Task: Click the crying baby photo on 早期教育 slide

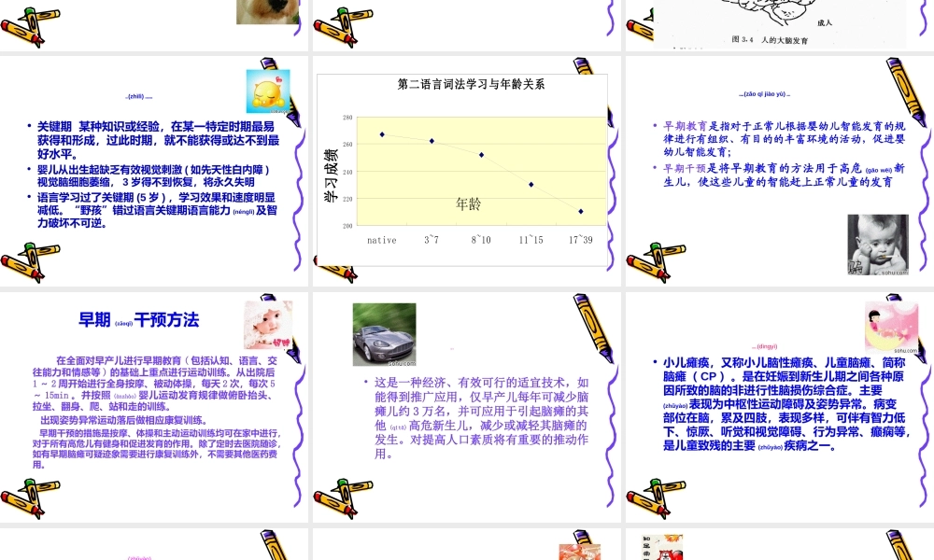Action: pyautogui.click(x=878, y=243)
